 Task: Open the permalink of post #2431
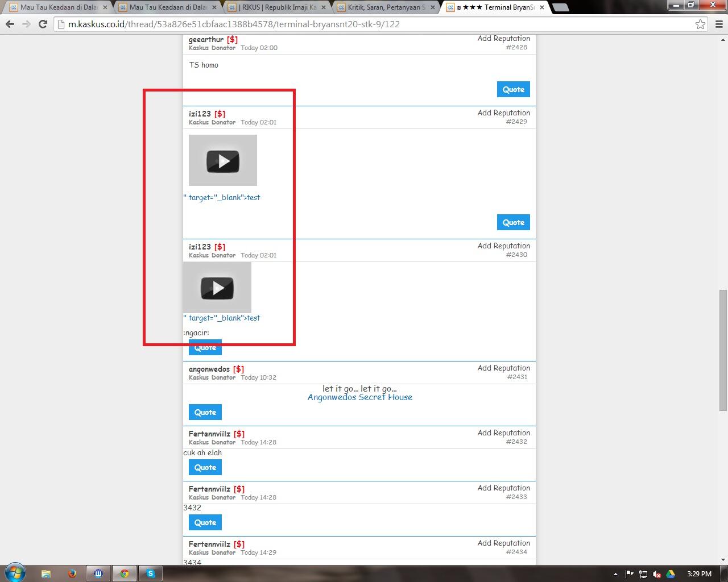pos(516,377)
